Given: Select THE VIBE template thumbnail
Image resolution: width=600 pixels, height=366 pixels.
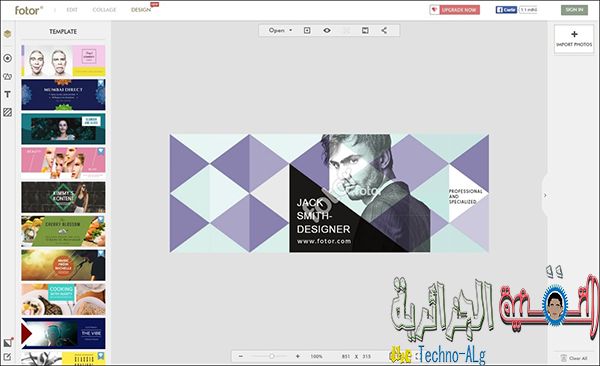Looking at the screenshot, I should (x=64, y=333).
